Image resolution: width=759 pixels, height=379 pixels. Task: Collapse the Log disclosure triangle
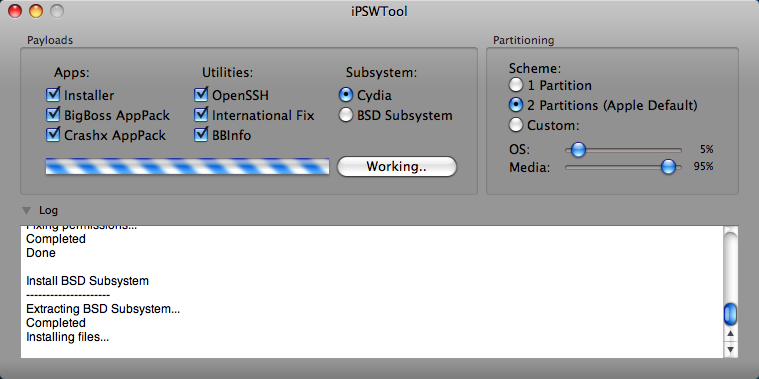coord(27,211)
